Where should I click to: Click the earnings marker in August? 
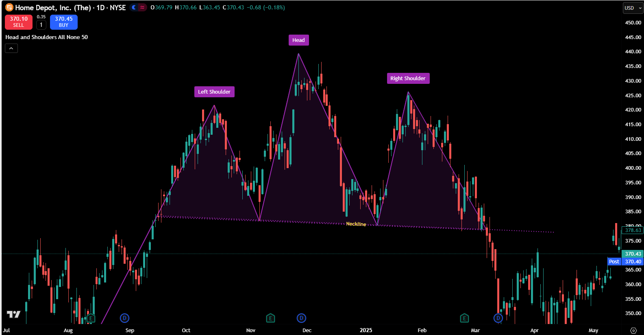pyautogui.click(x=91, y=318)
